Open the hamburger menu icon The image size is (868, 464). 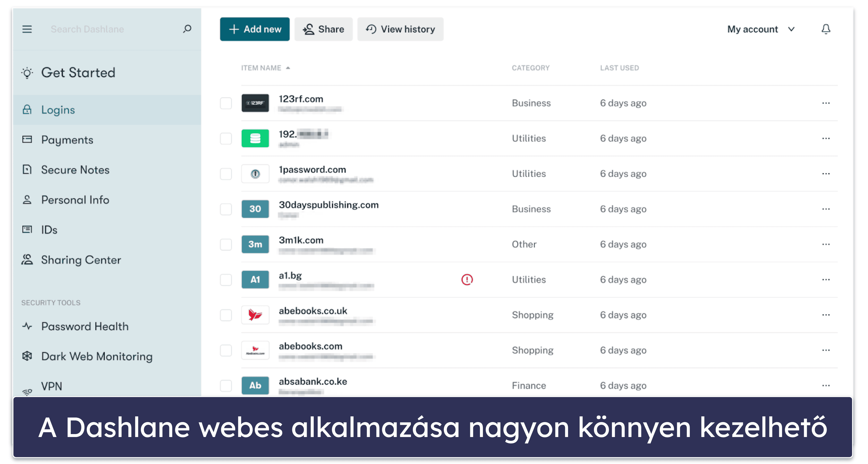click(x=27, y=29)
